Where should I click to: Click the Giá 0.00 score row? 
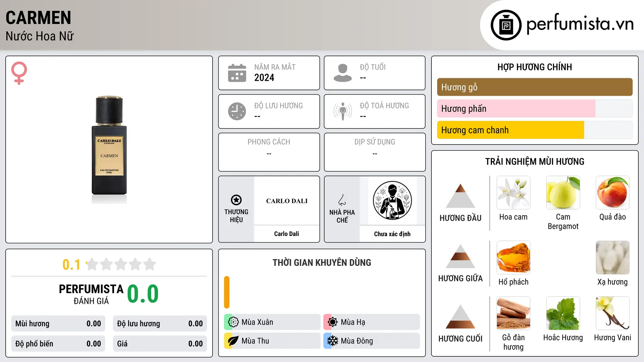click(160, 344)
